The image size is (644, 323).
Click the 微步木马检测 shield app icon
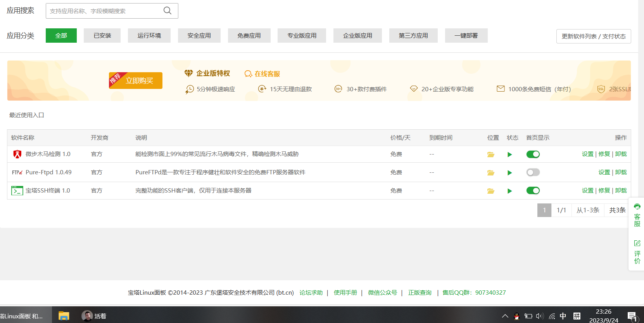click(x=17, y=154)
